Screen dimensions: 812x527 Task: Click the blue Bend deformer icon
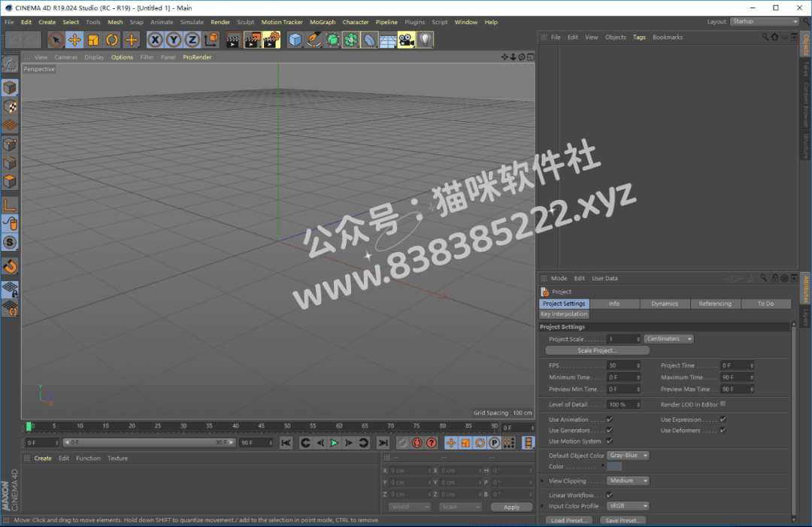[x=369, y=40]
